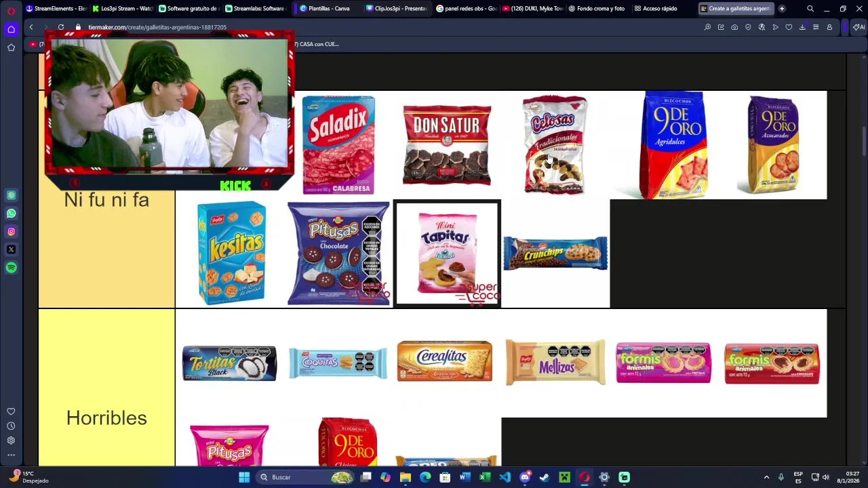Select the Kesitas cracker box
The height and width of the screenshot is (488, 868).
coord(231,253)
